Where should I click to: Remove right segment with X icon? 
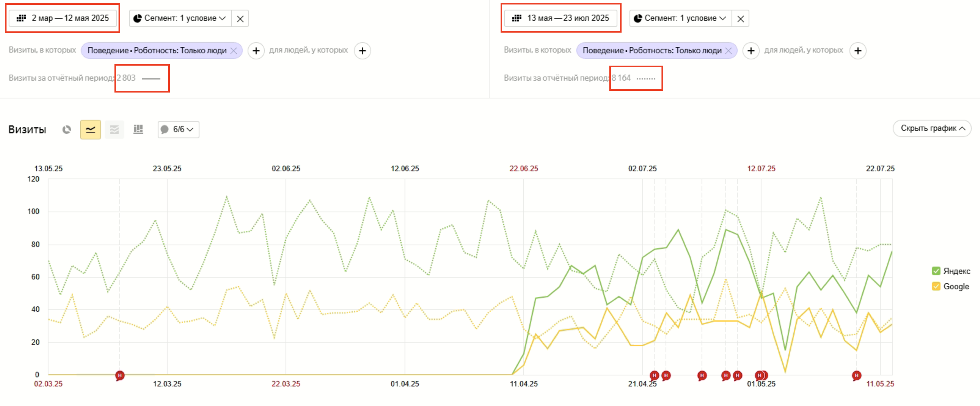740,19
